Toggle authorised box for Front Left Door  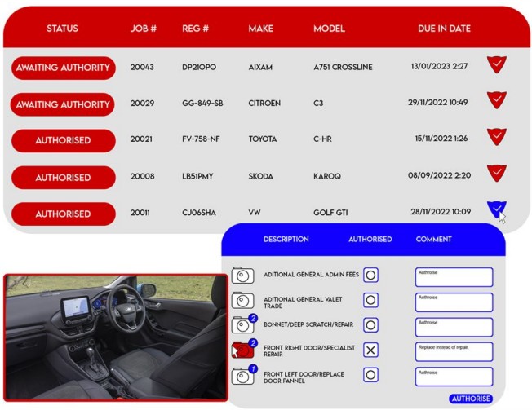tap(370, 376)
